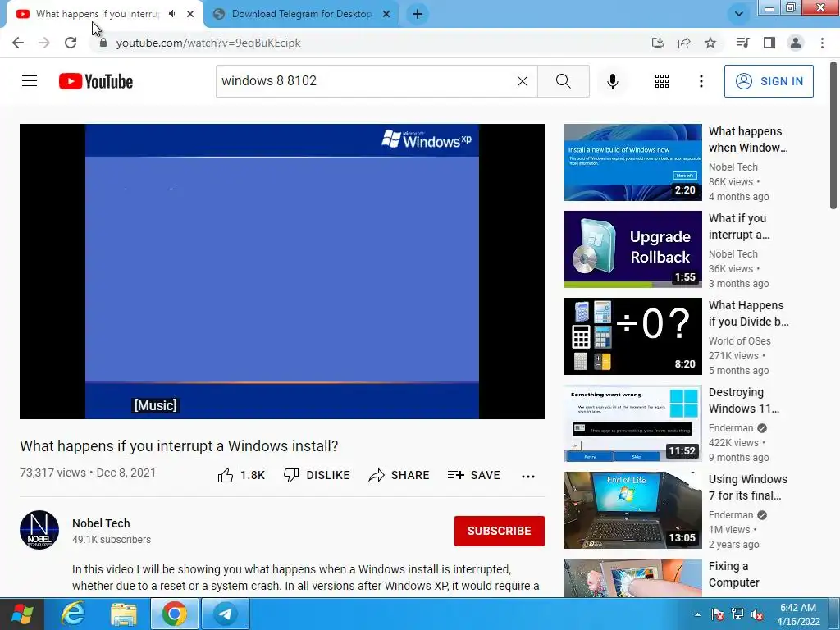Screen dimensions: 840x630
Task: Switch to the YouTube video tab
Action: click(104, 14)
